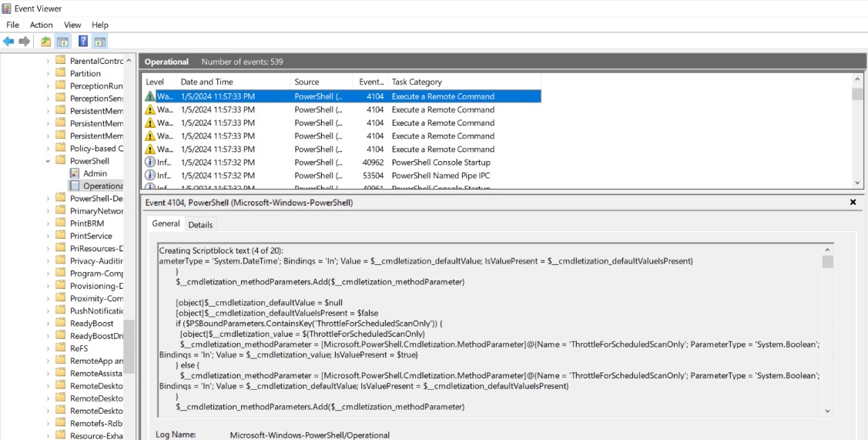868x440 pixels.
Task: Click down arrow of scriptblock text scrollbar
Action: coord(828,411)
